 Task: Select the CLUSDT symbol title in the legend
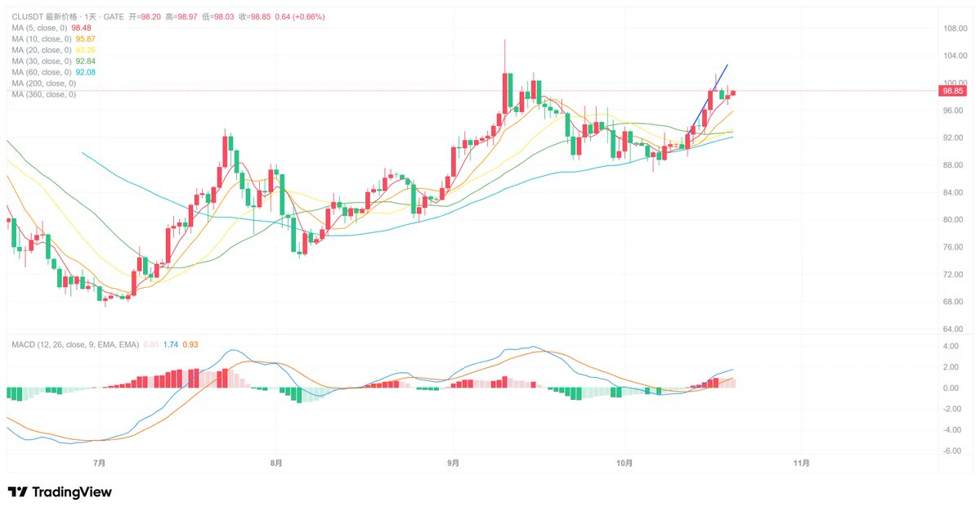(68, 17)
